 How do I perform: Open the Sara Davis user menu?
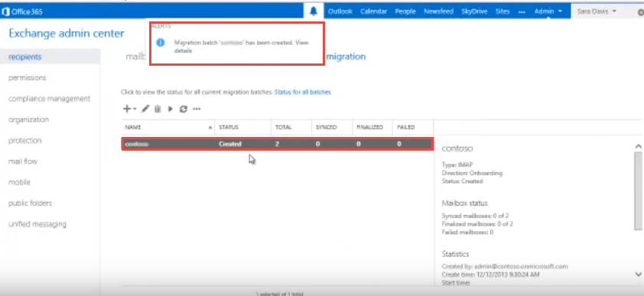[x=597, y=11]
